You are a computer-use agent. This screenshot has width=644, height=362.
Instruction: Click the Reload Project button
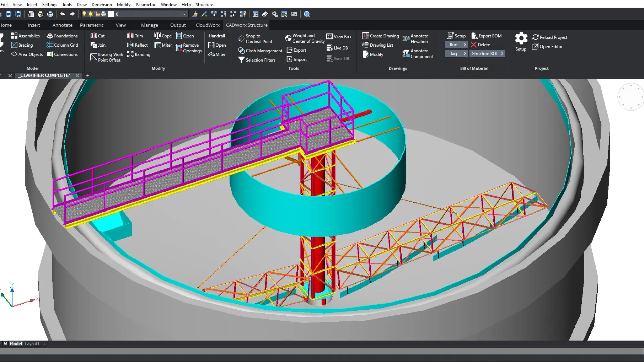[x=549, y=37]
